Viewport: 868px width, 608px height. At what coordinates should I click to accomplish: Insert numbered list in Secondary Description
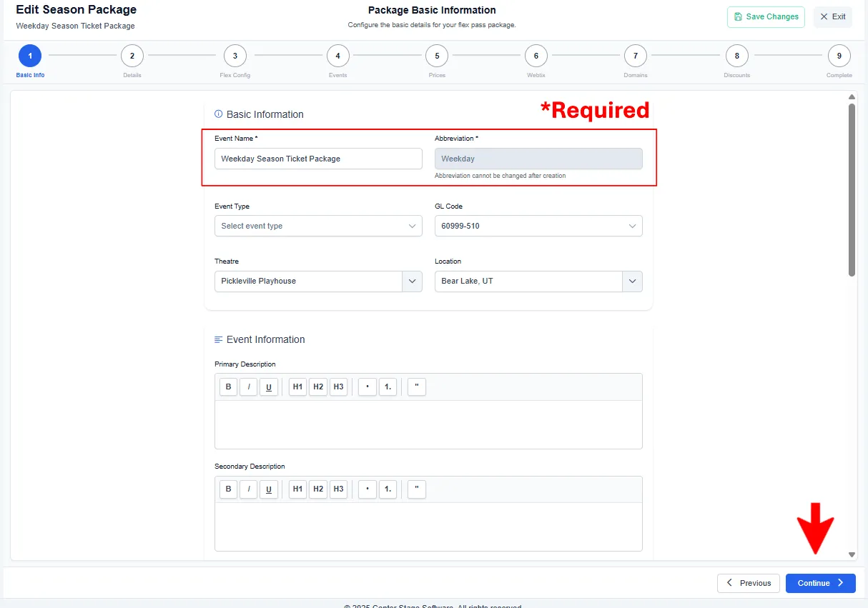pyautogui.click(x=388, y=489)
